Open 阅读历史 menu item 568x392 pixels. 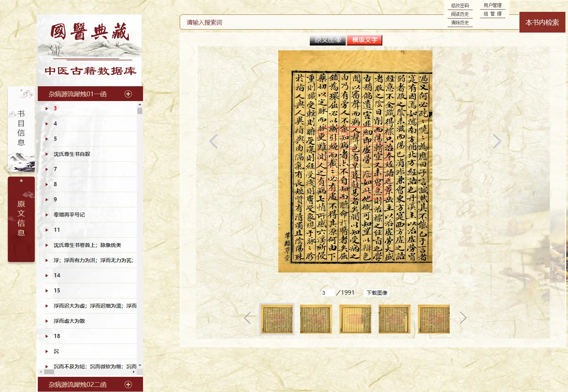click(460, 14)
